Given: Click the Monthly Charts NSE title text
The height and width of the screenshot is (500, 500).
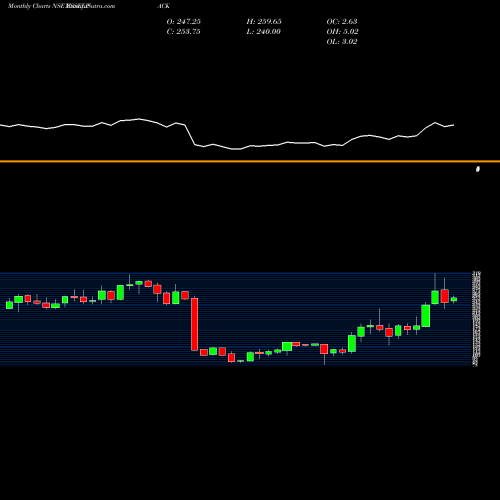Looking at the screenshot, I should [37, 6].
